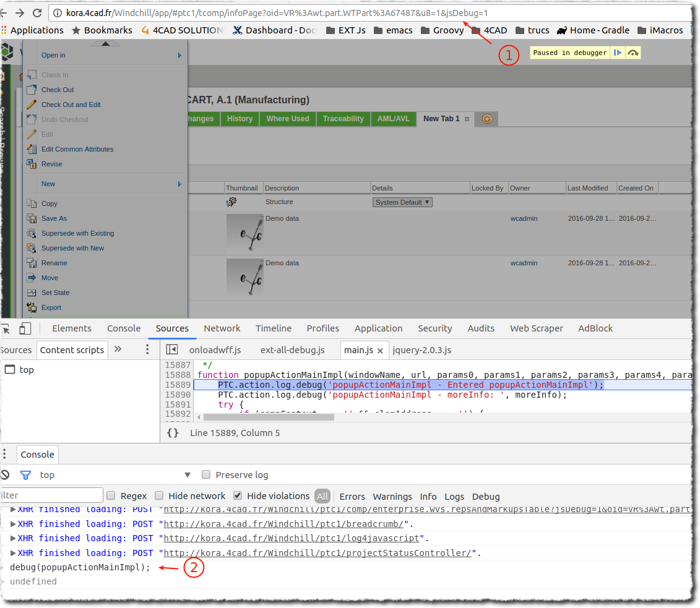Pretty print main.js with braces icon

click(x=173, y=433)
